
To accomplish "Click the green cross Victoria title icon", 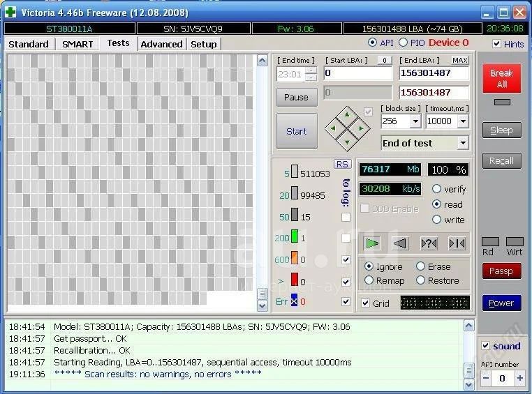I will (10, 12).
